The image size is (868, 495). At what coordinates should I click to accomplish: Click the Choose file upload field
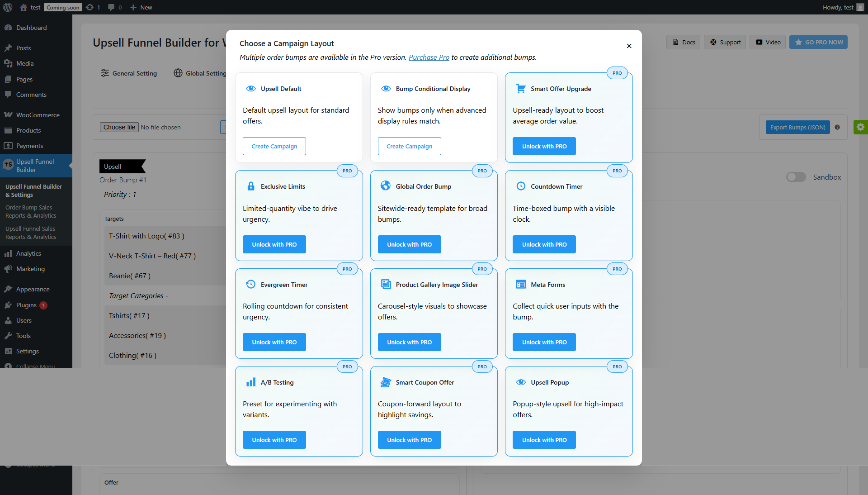point(119,127)
